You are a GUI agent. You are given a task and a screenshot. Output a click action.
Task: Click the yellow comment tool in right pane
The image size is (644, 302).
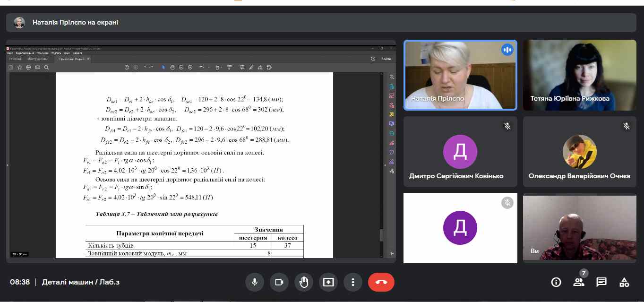(392, 114)
